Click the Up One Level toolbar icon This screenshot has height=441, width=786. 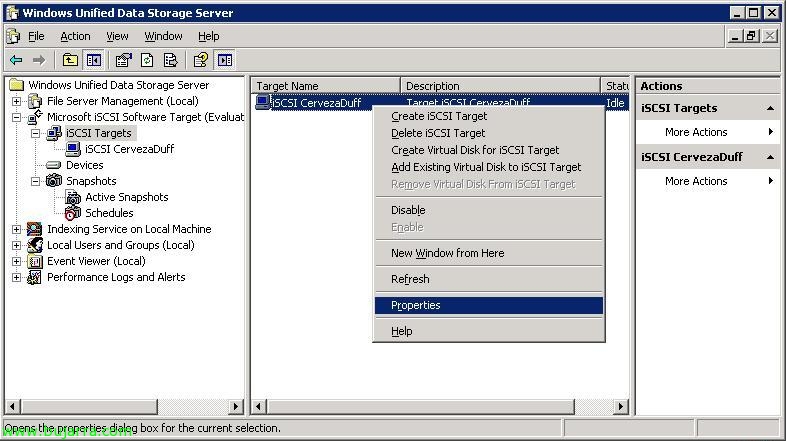point(70,60)
